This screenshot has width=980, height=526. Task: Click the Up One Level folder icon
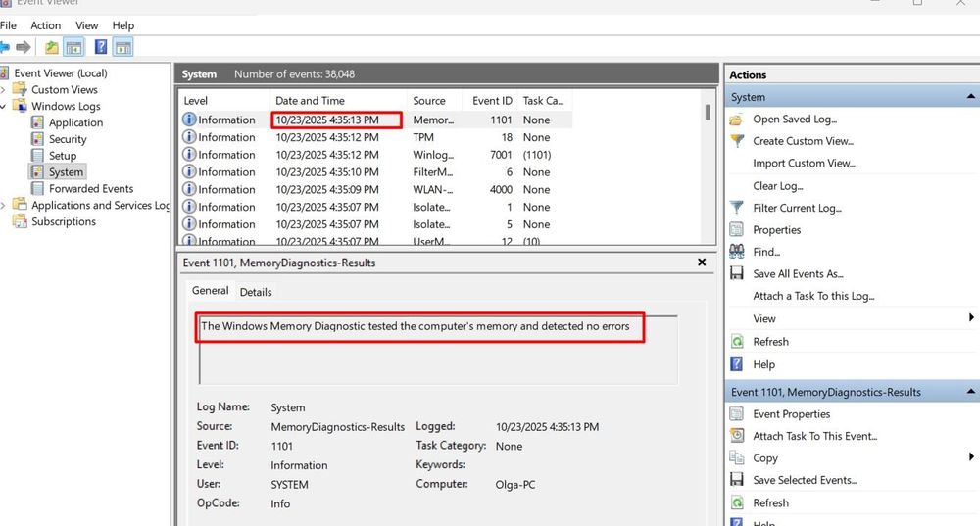51,47
